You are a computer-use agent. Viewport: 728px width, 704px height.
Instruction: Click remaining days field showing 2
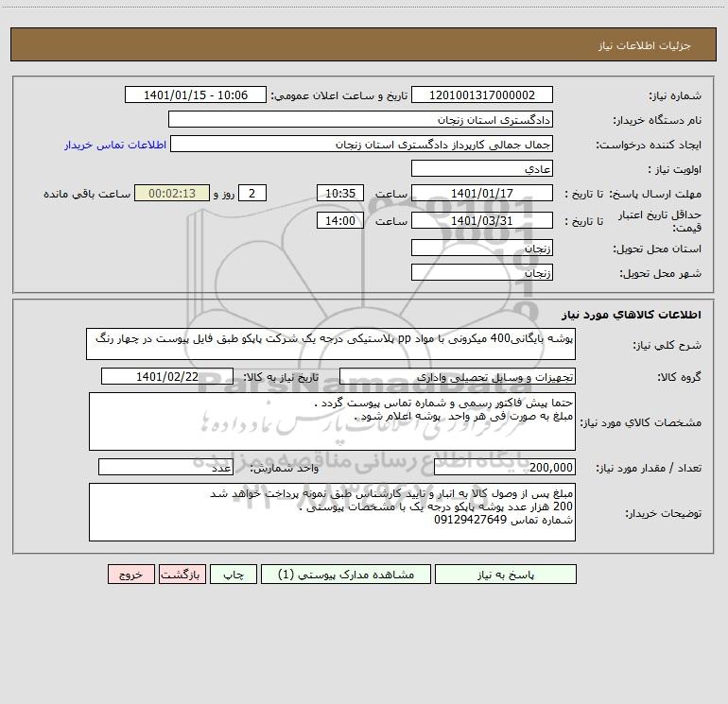click(252, 193)
